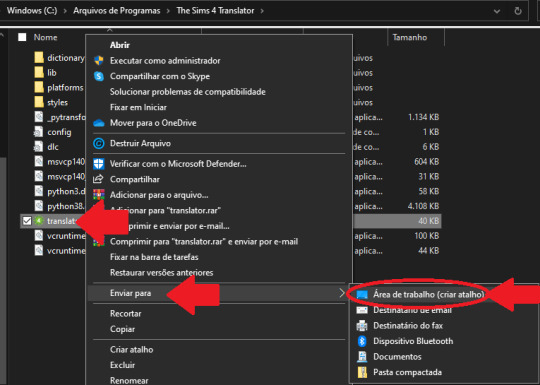Expand the chevron after The Sims 4 Translator
The height and width of the screenshot is (385, 540).
(262, 11)
